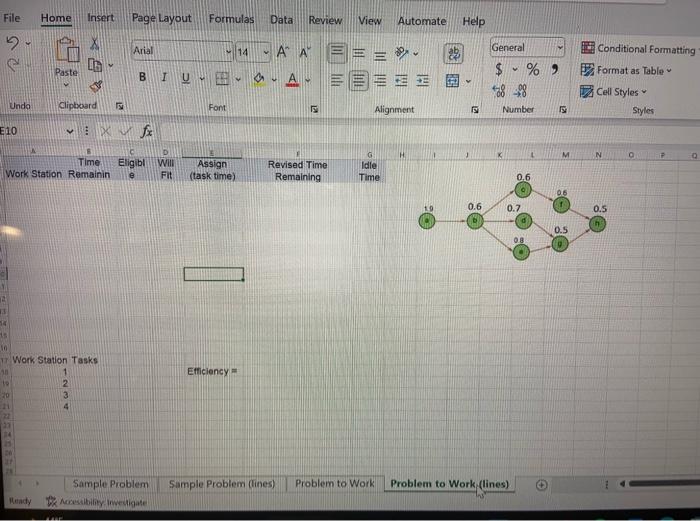Click the Font Color A icon

[x=292, y=80]
